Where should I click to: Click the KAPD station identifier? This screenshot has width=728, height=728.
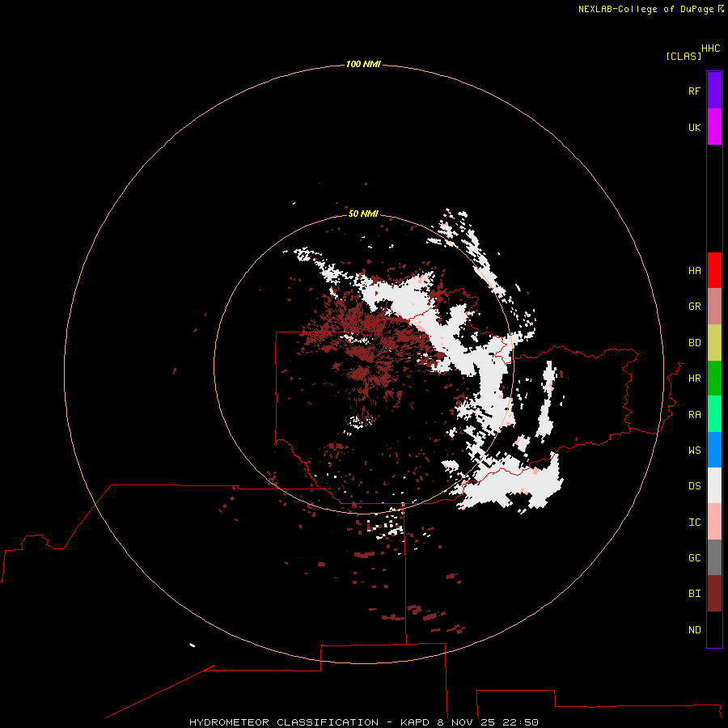point(415,722)
